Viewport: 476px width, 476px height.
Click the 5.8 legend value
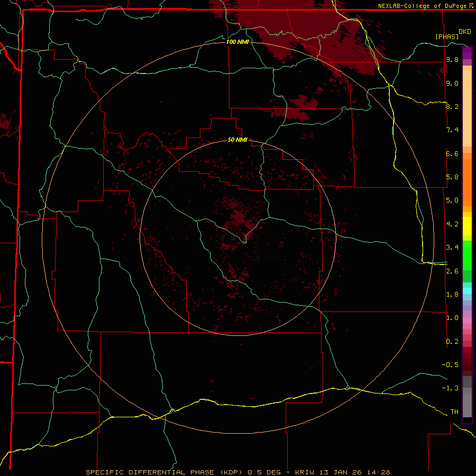452,177
